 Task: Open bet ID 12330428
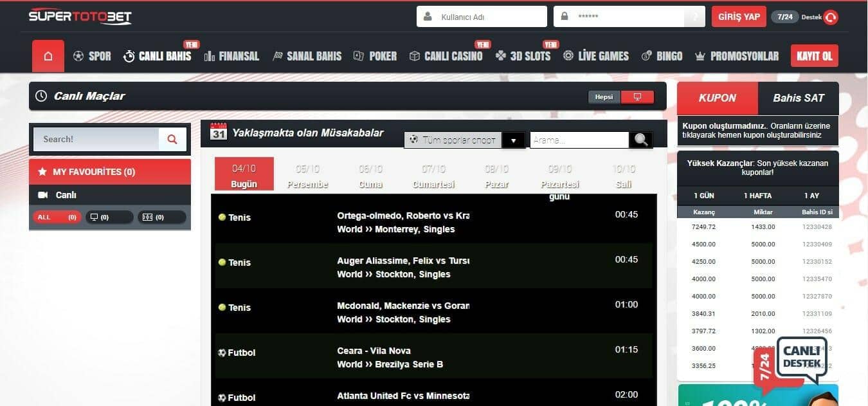817,226
